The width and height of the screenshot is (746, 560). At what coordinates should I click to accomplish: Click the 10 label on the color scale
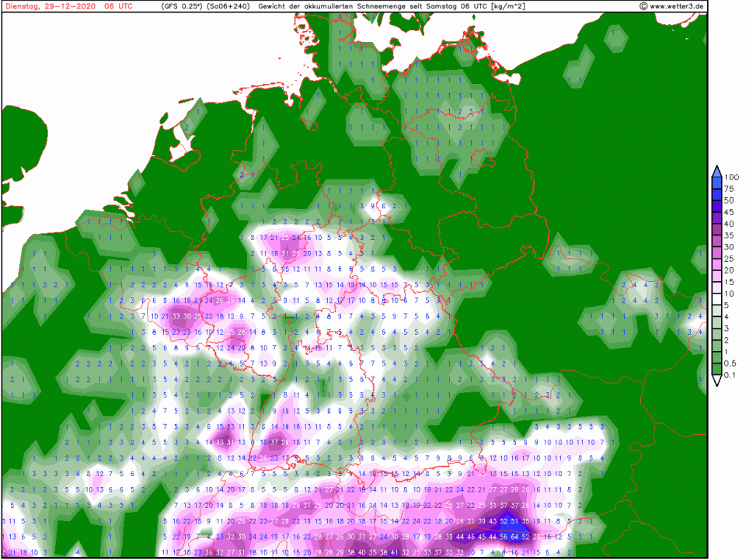729,294
